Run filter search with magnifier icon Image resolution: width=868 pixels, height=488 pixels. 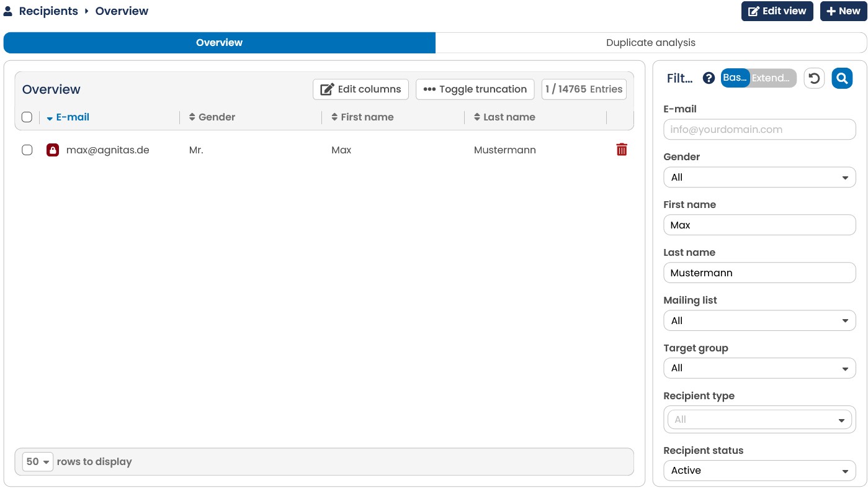pyautogui.click(x=842, y=78)
